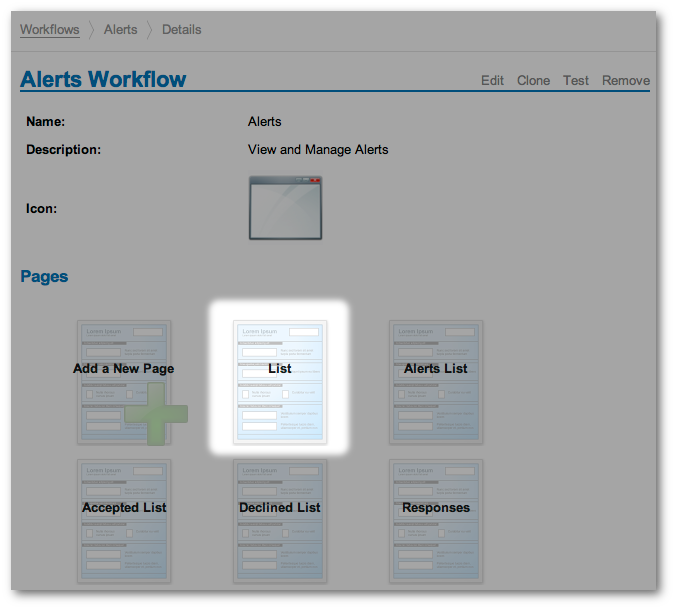Image resolution: width=675 pixels, height=609 pixels.
Task: Click the Description field label
Action: click(x=64, y=150)
